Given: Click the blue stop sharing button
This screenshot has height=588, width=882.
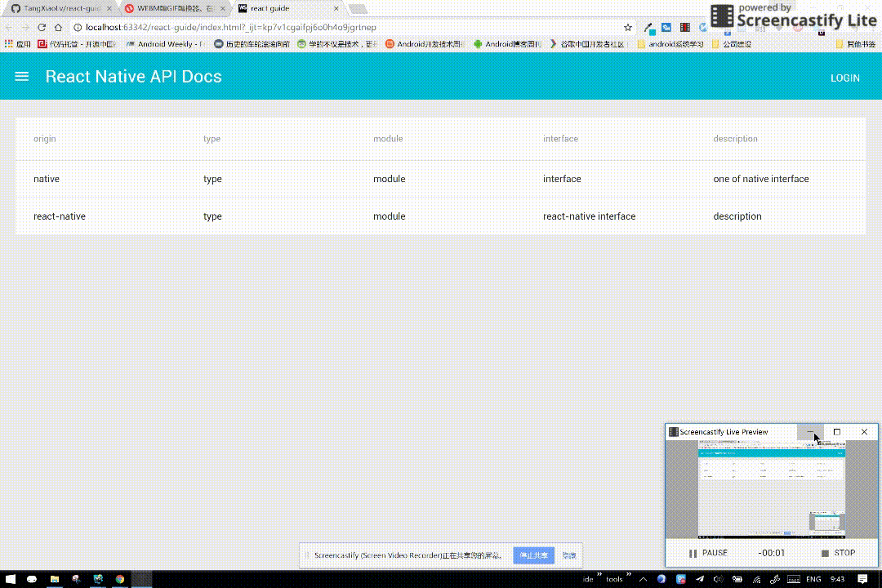Looking at the screenshot, I should (533, 555).
